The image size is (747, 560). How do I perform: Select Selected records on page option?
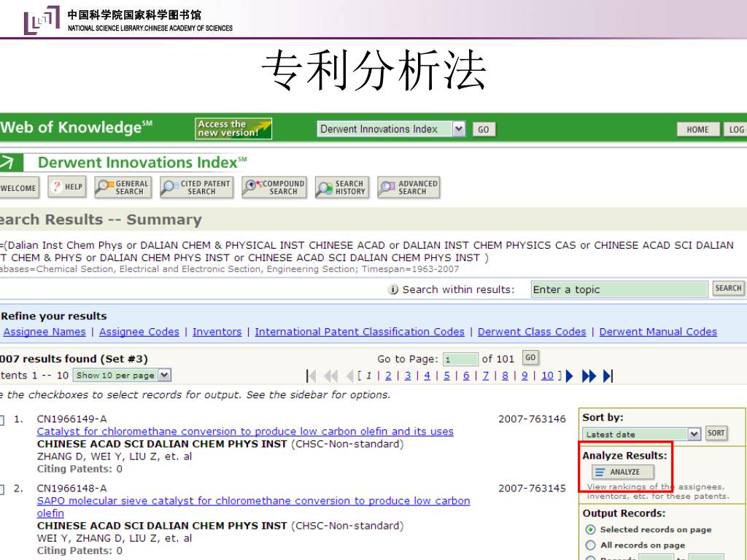coord(591,529)
